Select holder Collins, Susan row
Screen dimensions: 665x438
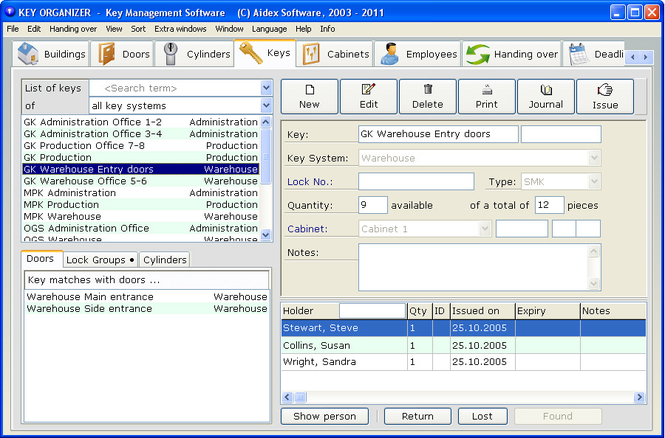click(464, 346)
